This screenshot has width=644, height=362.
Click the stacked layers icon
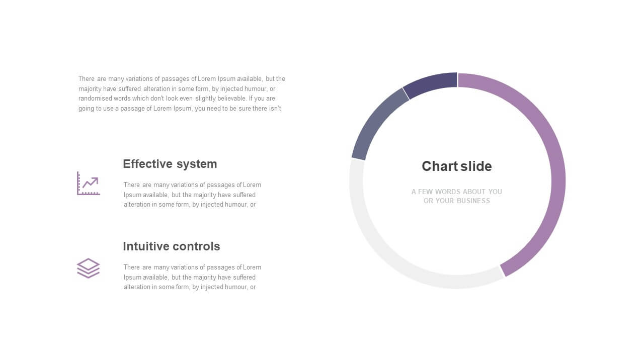[88, 268]
